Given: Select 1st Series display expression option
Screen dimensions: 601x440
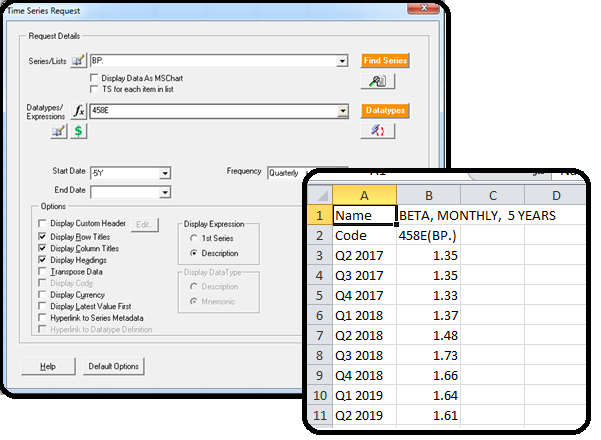Looking at the screenshot, I should [192, 239].
